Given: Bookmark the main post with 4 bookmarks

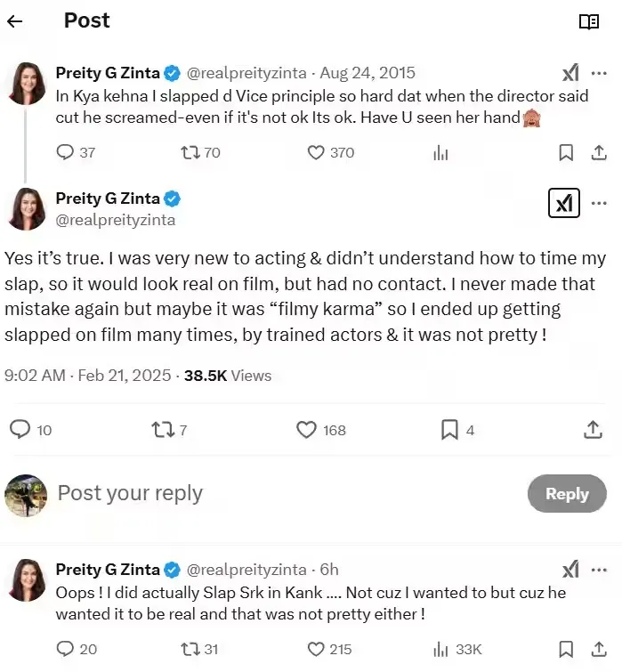Looking at the screenshot, I should tap(450, 430).
